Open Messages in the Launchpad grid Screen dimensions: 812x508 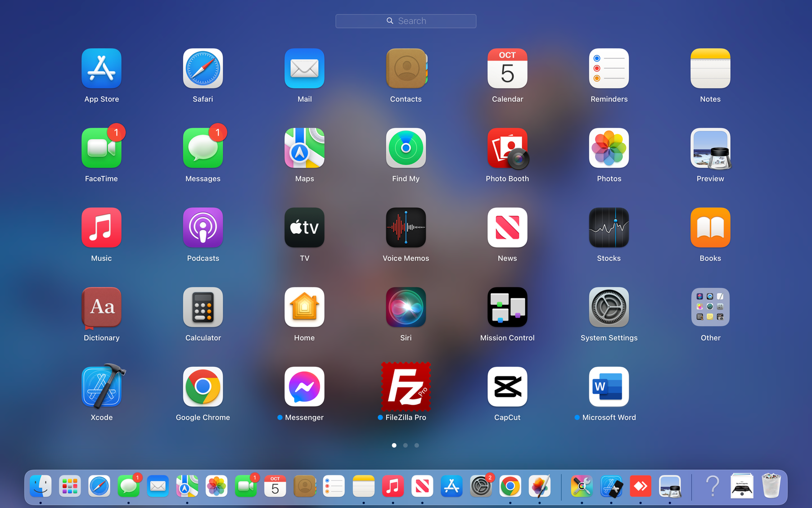point(203,148)
